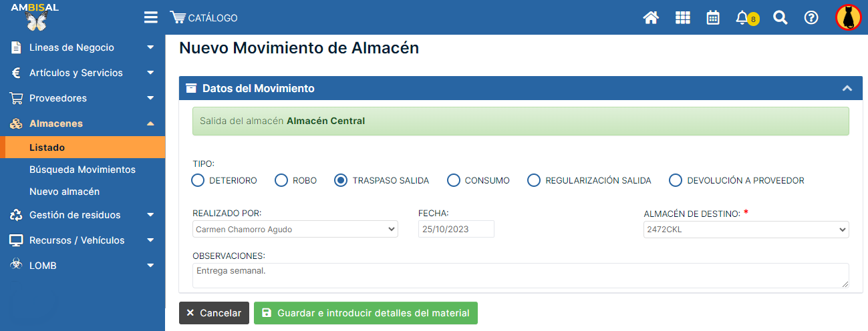Viewport: 868px width, 331px height.
Task: Select DEVOLUCIÓN A PROVEEDOR radio option
Action: point(676,180)
